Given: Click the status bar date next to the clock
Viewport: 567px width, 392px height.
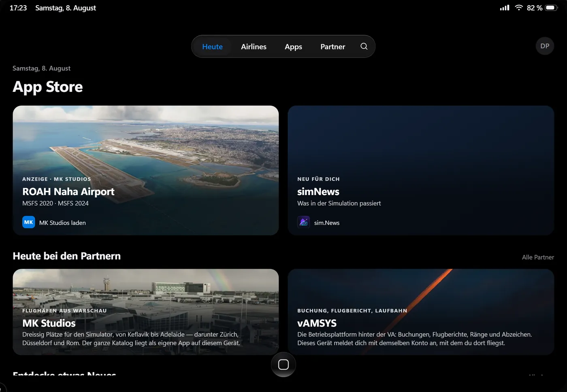Looking at the screenshot, I should pyautogui.click(x=66, y=8).
